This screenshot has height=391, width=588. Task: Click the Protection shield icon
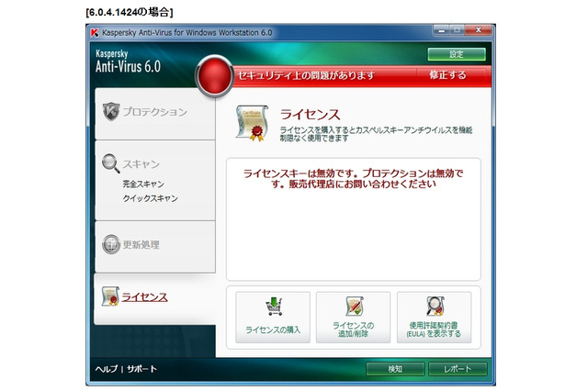point(111,111)
